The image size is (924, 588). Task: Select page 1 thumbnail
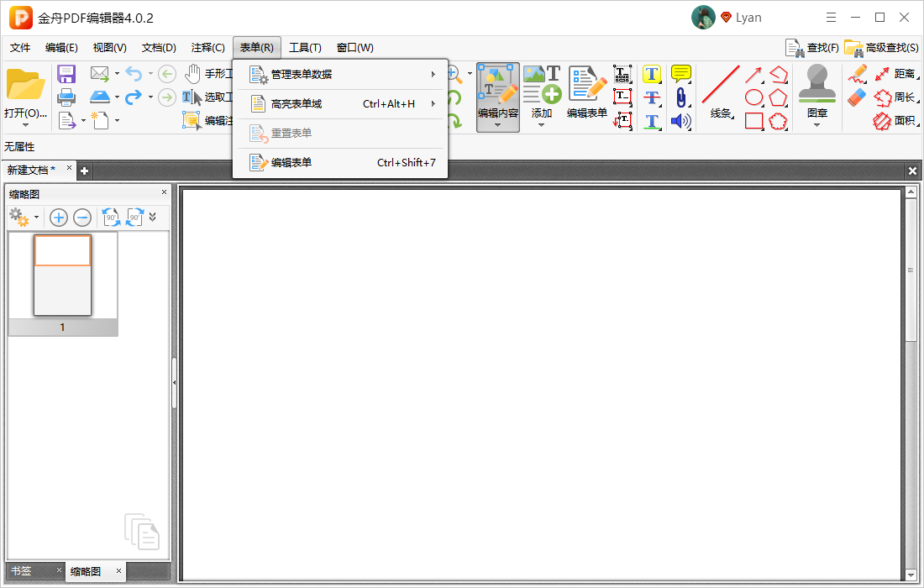pos(62,284)
